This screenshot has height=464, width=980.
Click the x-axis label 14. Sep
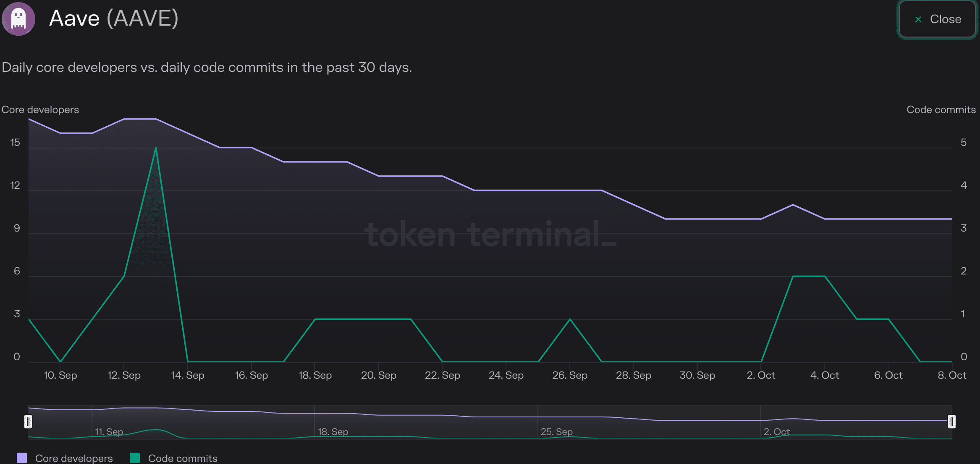188,375
